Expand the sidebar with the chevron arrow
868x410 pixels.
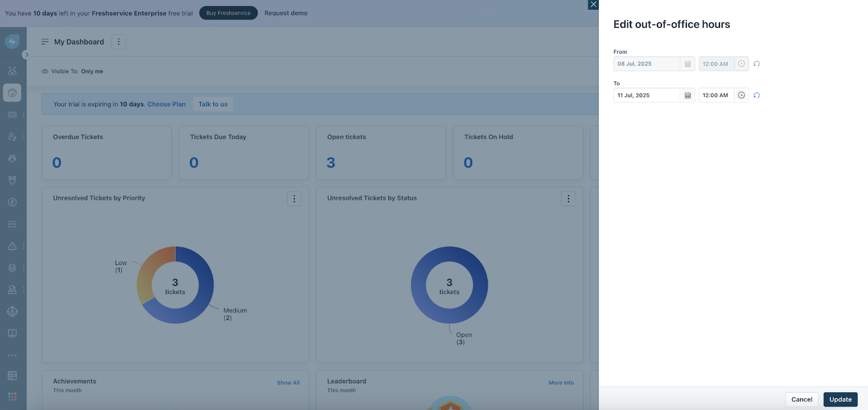(26, 55)
